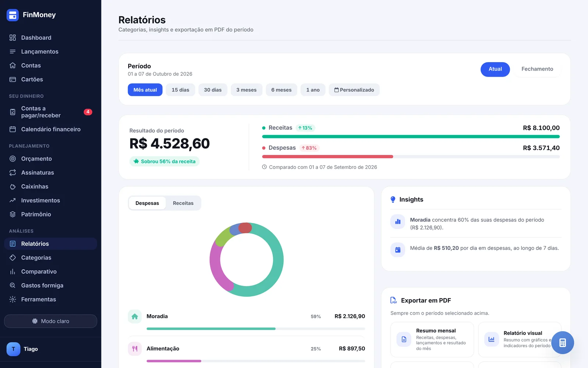The image size is (588, 368).
Task: Open Contas a pagar/receber
Action: coord(51,112)
